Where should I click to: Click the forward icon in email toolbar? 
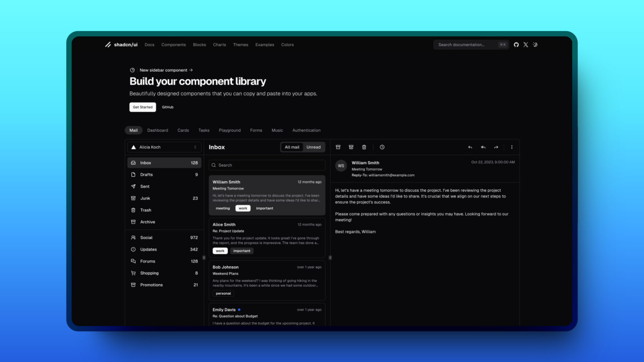coord(496,147)
